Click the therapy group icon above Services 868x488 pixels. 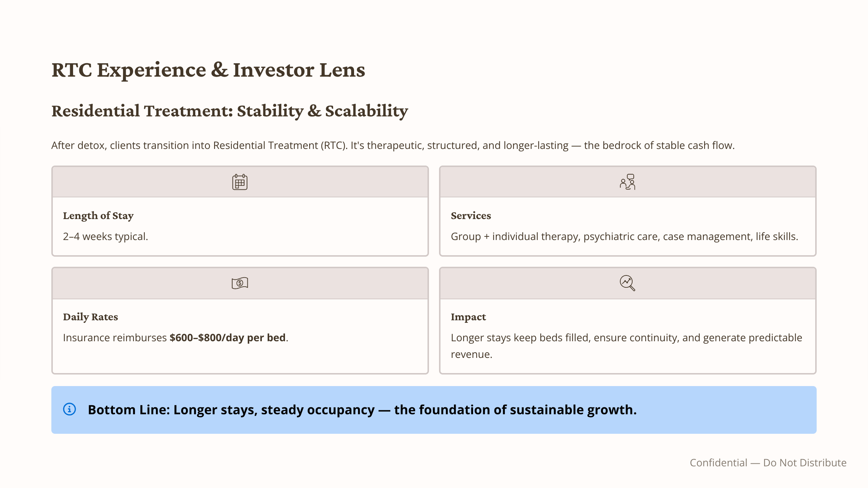pos(627,182)
